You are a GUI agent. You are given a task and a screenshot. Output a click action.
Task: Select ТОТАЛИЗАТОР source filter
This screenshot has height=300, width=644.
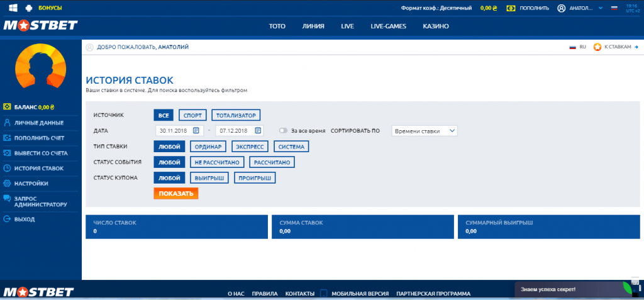[236, 115]
